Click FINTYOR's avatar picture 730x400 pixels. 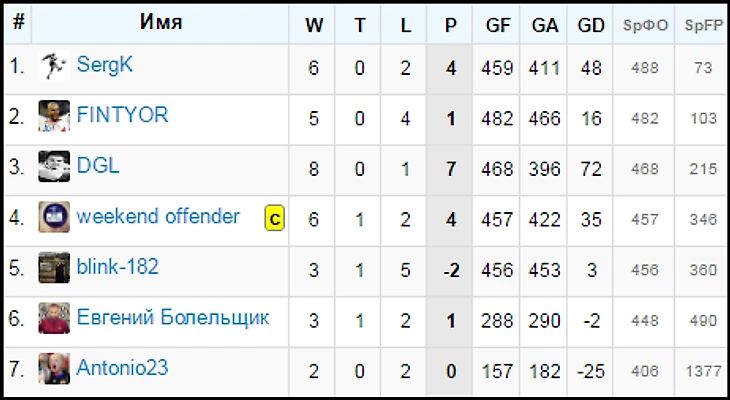point(54,117)
